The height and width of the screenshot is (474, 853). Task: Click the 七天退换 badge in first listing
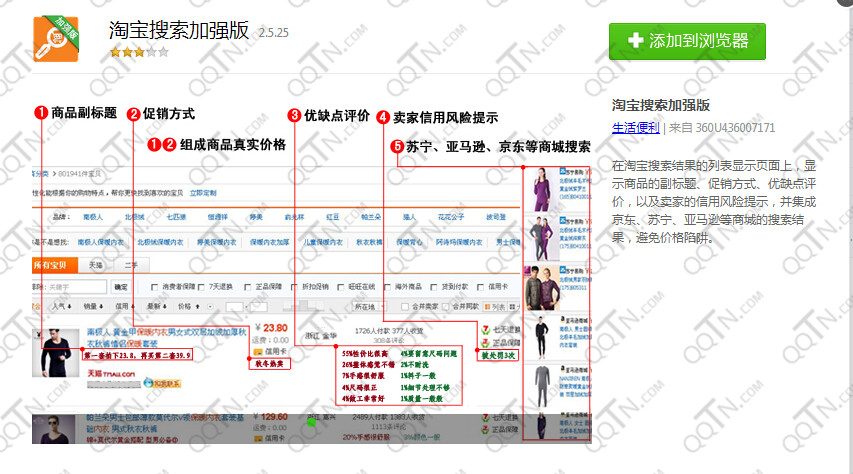click(x=501, y=330)
